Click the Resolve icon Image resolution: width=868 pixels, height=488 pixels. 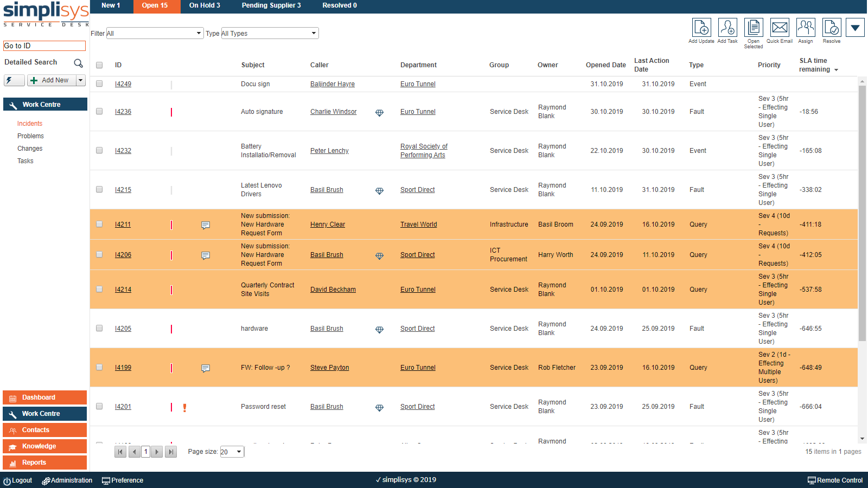pos(832,28)
